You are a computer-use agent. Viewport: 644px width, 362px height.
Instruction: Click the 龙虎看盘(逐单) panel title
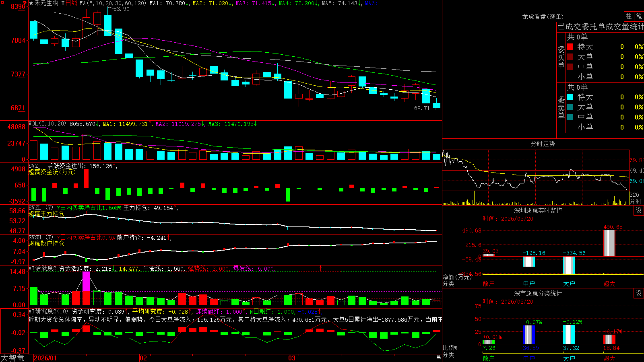[x=543, y=16]
